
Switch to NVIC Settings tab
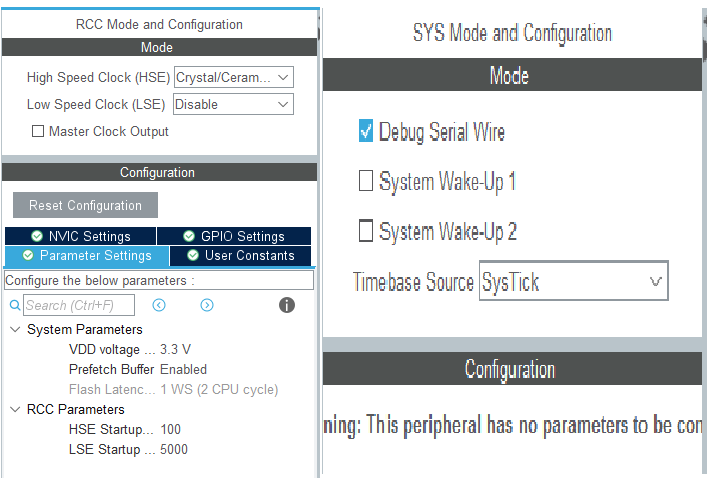pyautogui.click(x=80, y=237)
